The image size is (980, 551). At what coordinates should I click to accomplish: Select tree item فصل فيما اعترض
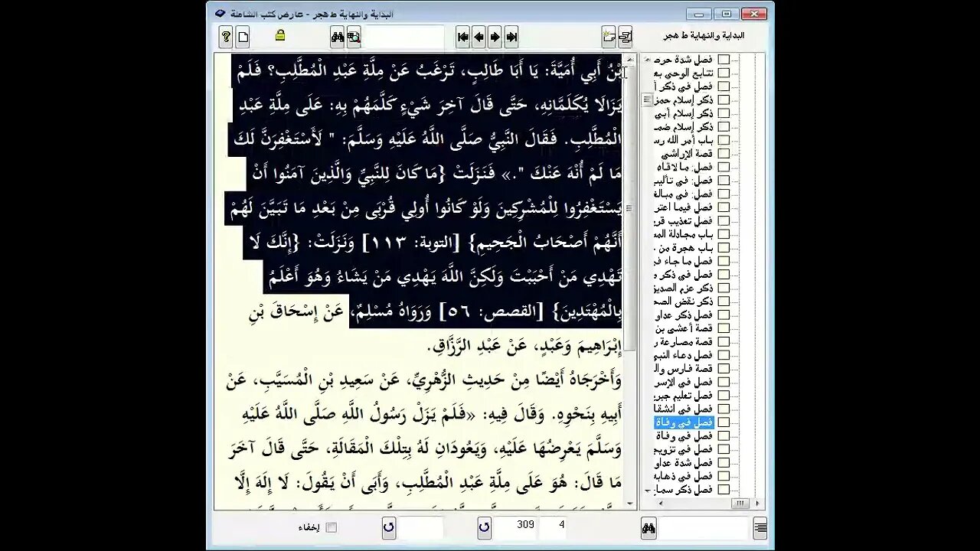[x=684, y=207]
